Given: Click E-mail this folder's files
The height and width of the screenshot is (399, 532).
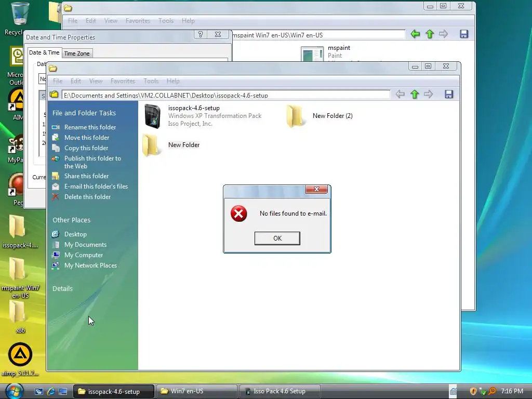Looking at the screenshot, I should coord(96,187).
